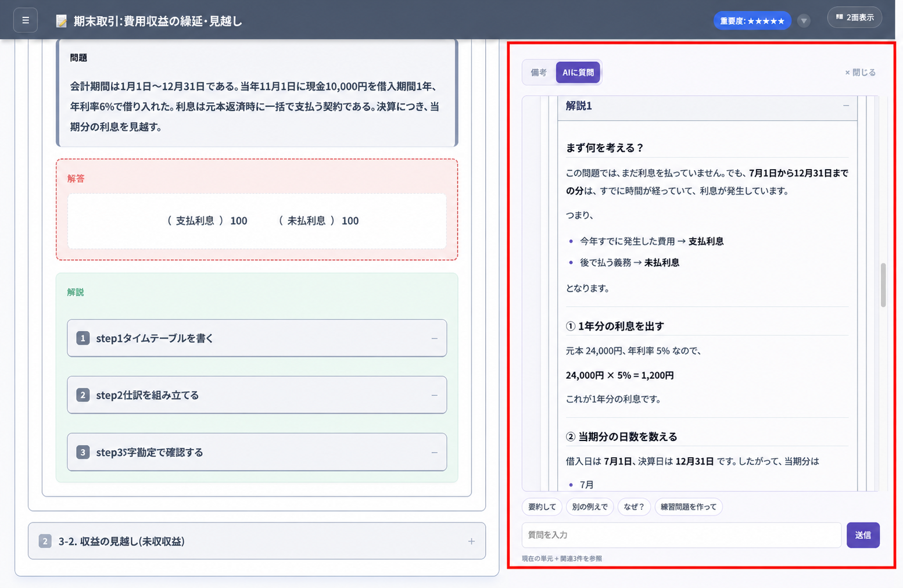Expand 3-2. 収益の見越し(未収収益)
Image resolution: width=903 pixels, height=588 pixels.
471,541
